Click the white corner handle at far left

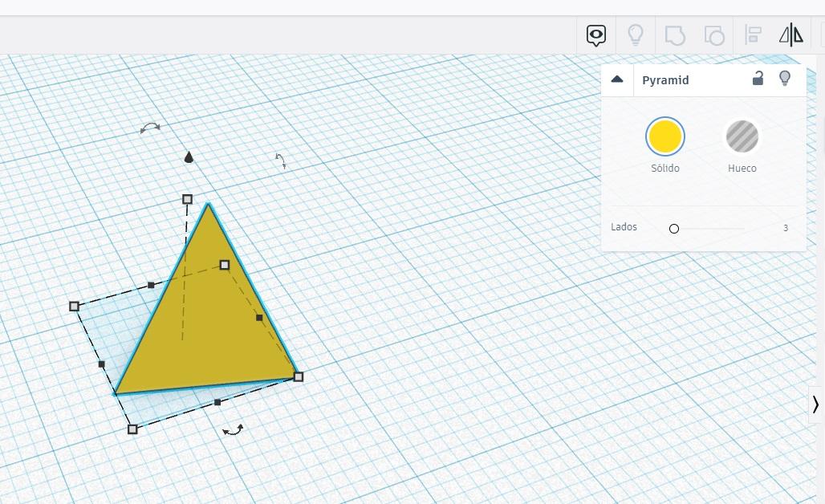(x=74, y=307)
